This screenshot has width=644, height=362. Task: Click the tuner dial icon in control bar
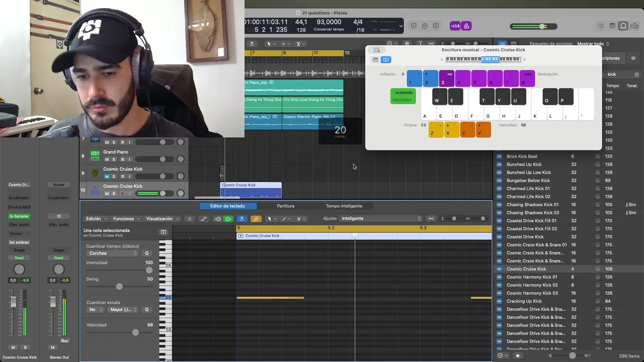(x=425, y=26)
